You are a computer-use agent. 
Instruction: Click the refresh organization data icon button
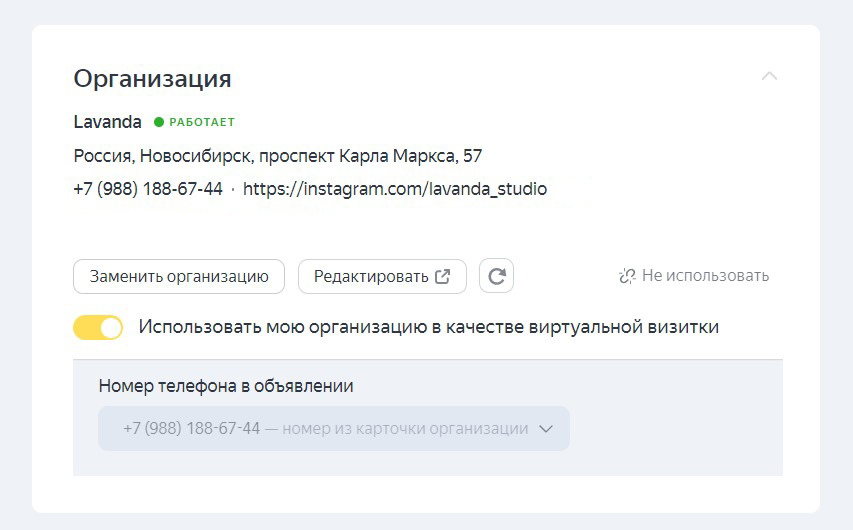pos(496,276)
